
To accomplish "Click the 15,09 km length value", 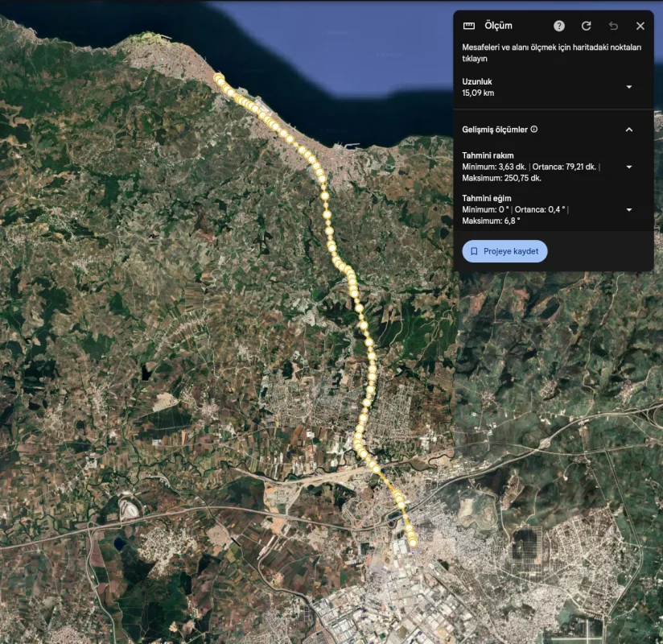I will coord(478,93).
